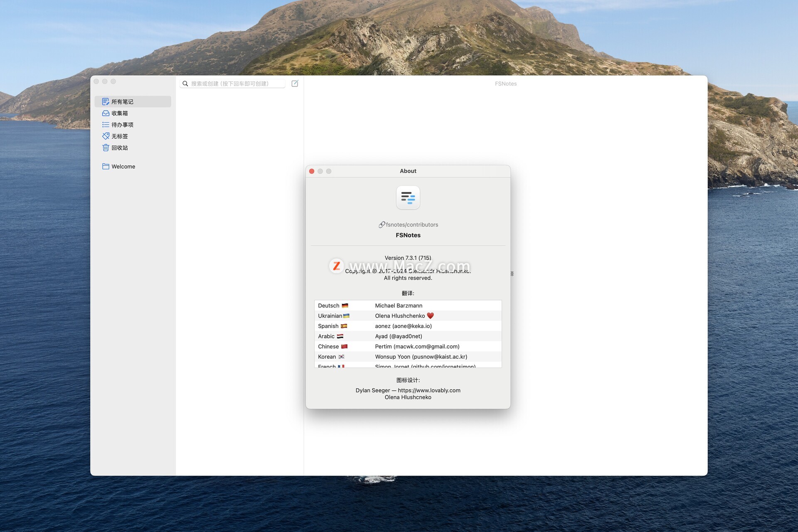Viewport: 798px width, 532px height.
Task: Click the Olena Hlushcneko icon credit
Action: point(408,397)
